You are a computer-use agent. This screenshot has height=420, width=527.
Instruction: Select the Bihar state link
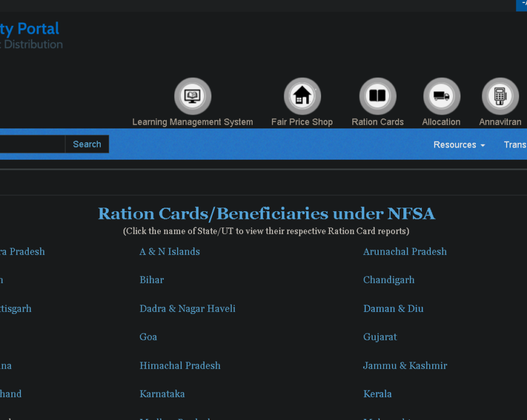click(x=152, y=280)
